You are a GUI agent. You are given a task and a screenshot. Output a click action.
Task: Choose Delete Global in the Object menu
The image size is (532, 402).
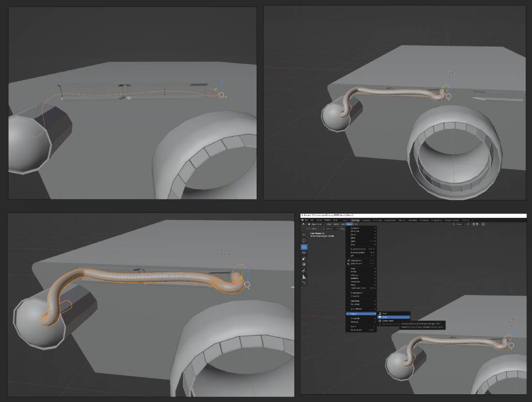[x=361, y=330]
